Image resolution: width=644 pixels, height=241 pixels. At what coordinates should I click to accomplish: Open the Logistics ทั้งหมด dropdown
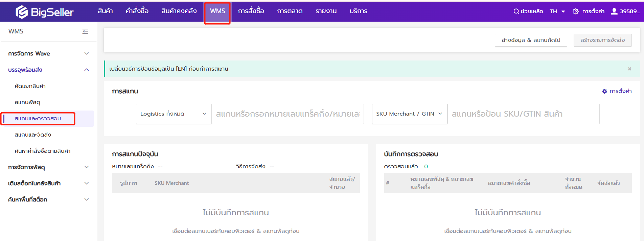[x=174, y=114]
